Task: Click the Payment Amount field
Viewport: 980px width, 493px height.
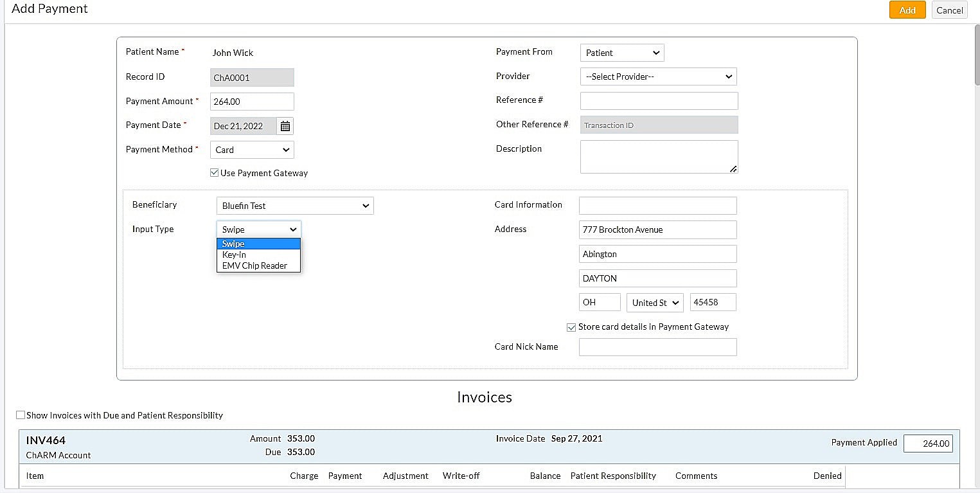Action: click(252, 102)
